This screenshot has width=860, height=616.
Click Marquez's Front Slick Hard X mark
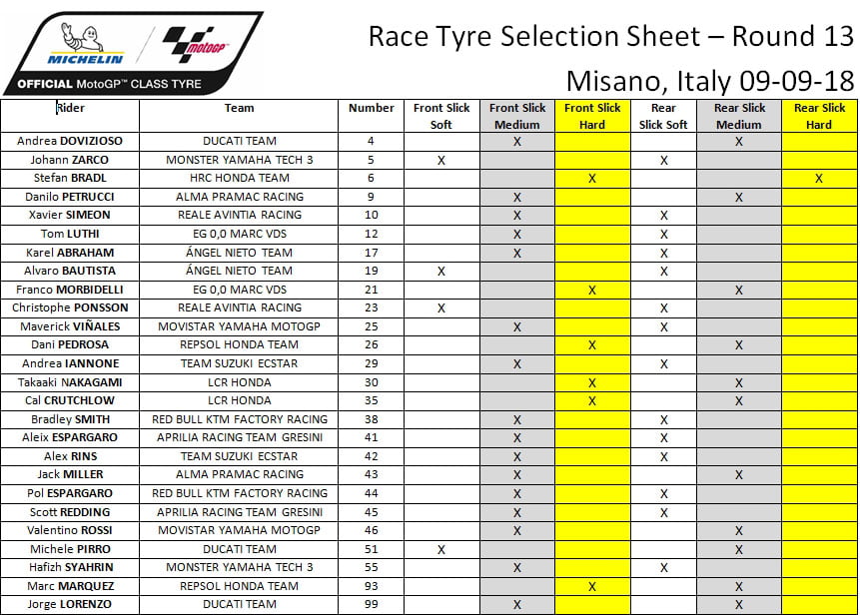click(592, 586)
